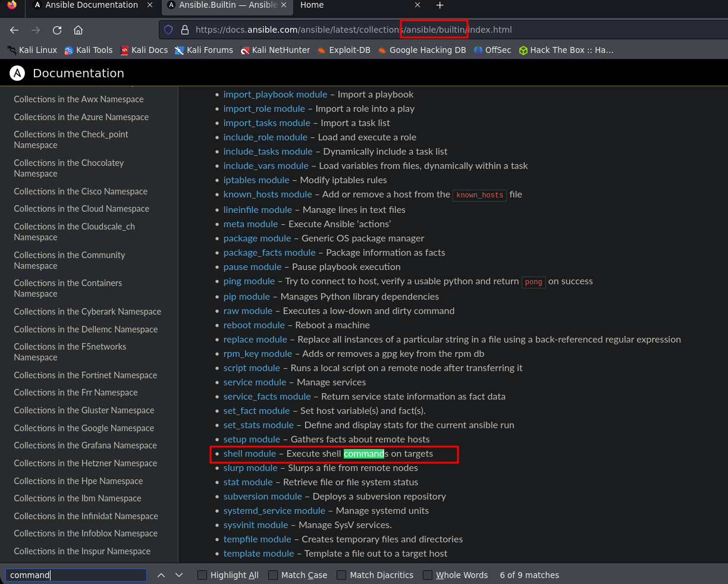Screen dimensions: 728x584
Task: Reload the page with the refresh icon
Action: pos(57,30)
